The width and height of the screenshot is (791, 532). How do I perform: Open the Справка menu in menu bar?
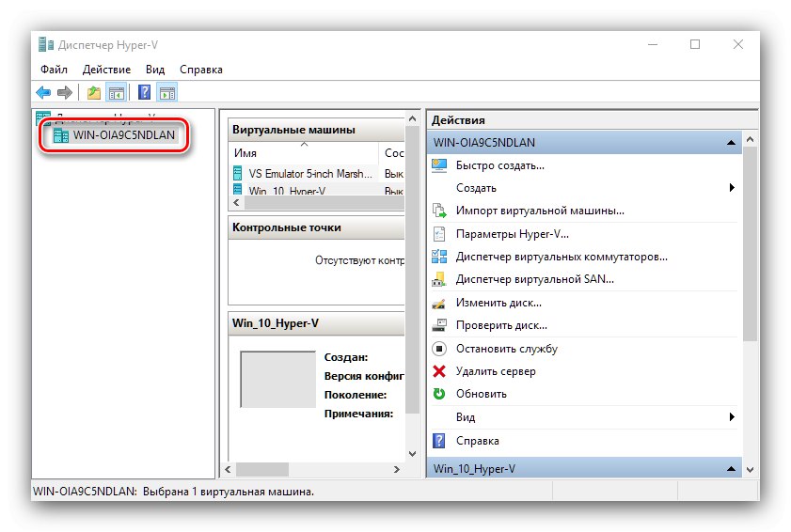click(201, 70)
